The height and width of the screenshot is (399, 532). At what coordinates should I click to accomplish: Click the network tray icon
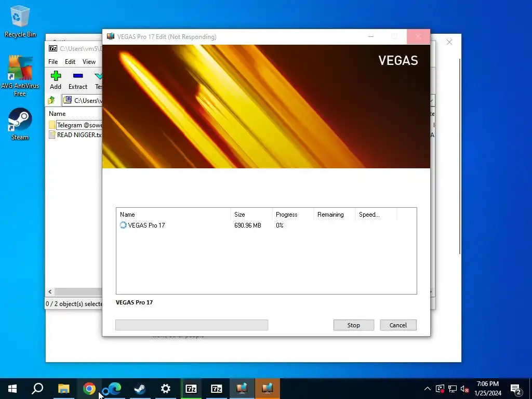pos(453,389)
